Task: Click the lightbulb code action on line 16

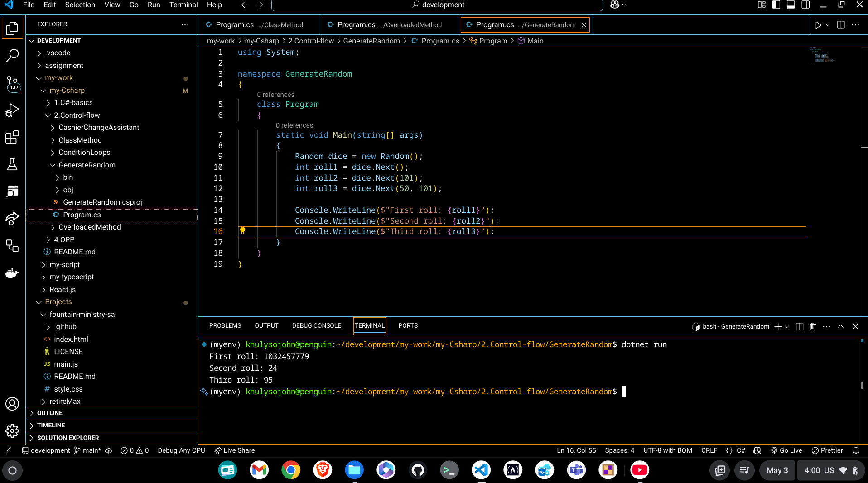Action: coord(243,231)
